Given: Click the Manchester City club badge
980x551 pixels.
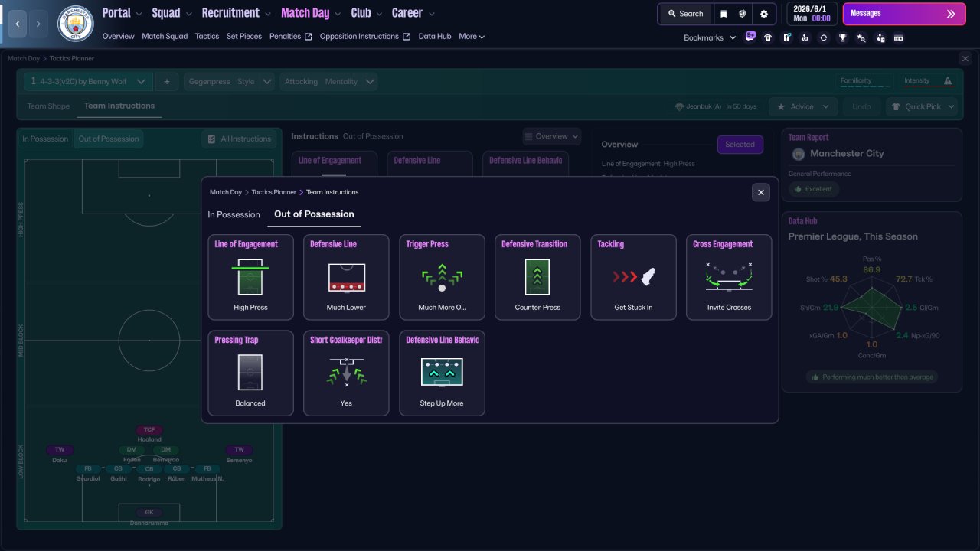Looking at the screenshot, I should (76, 23).
